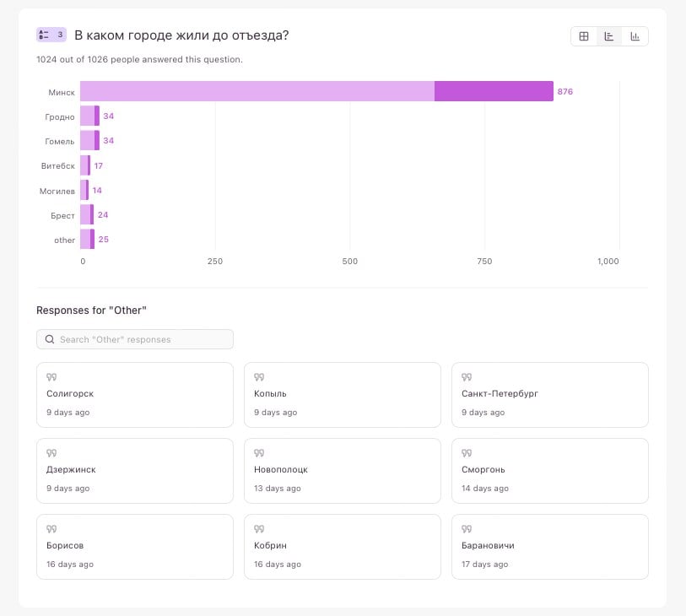Image resolution: width=686 pixels, height=616 pixels.
Task: Select the Гродно bar in the chart
Action: pyautogui.click(x=89, y=116)
